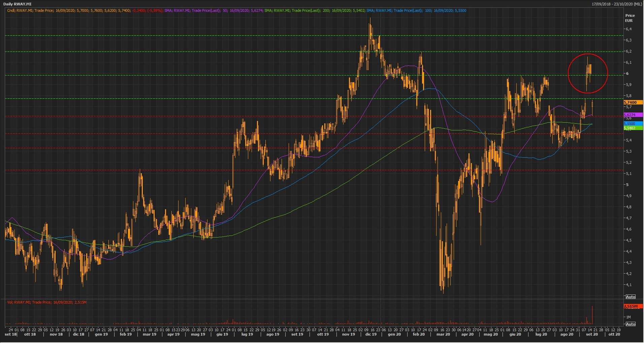Click the 6,4 price axis label
Screen dimensions: 644x343
629,29
